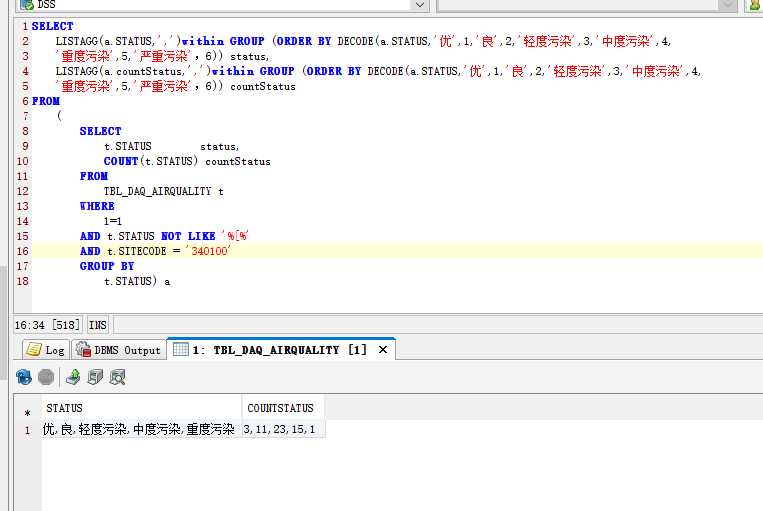Click the SELECT keyword on line 1
Image resolution: width=763 pixels, height=511 pixels.
tap(53, 26)
